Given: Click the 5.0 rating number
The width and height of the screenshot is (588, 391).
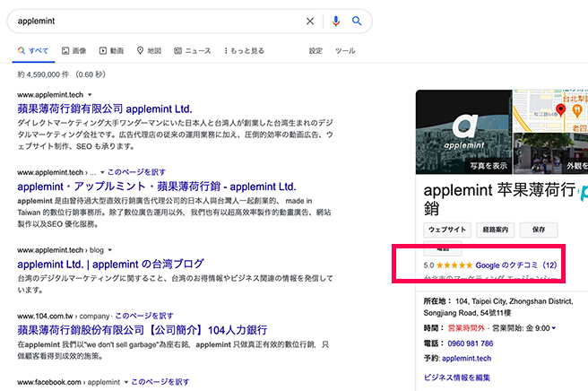Looking at the screenshot, I should point(428,265).
